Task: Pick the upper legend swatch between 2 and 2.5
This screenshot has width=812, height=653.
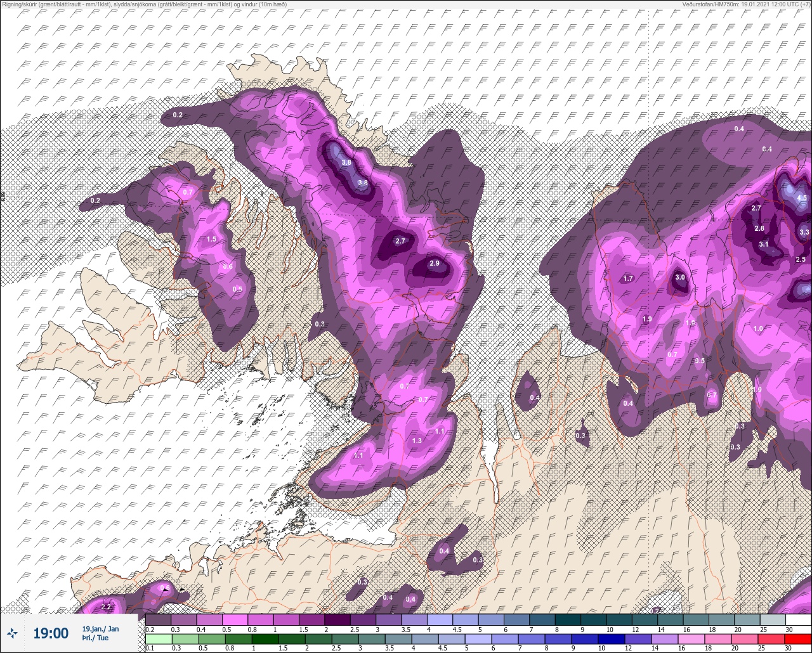Action: pyautogui.click(x=337, y=619)
